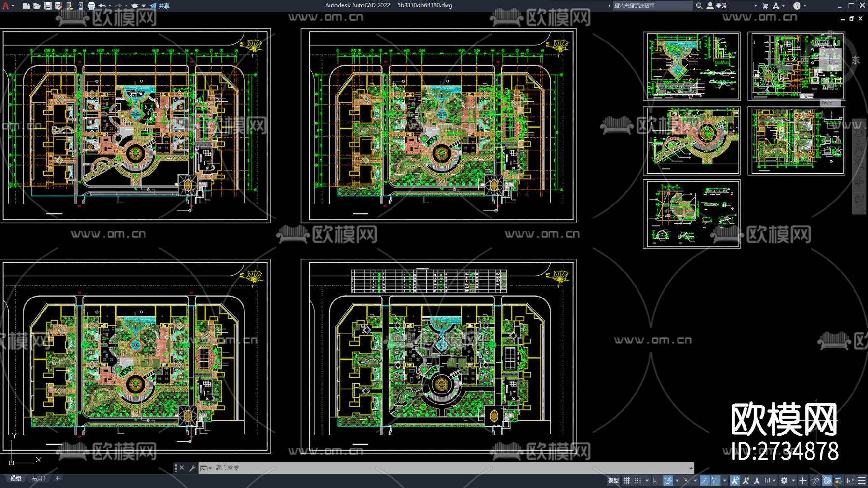Toggle clean screen mode
Viewport: 868px width, 488px height.
[x=851, y=480]
